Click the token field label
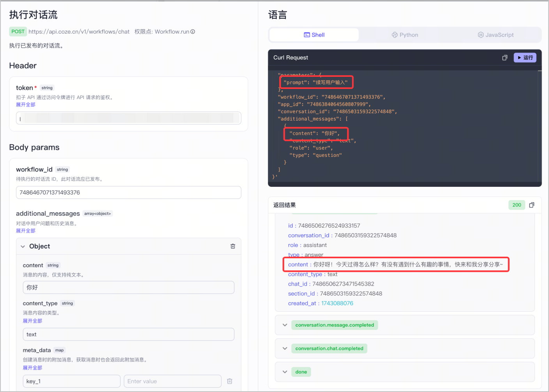The width and height of the screenshot is (549, 392). (x=25, y=88)
